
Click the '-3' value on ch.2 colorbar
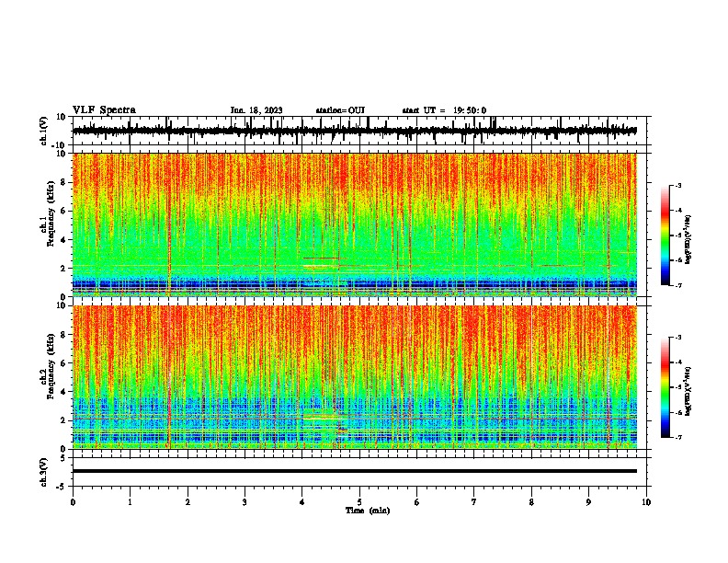tap(677, 338)
